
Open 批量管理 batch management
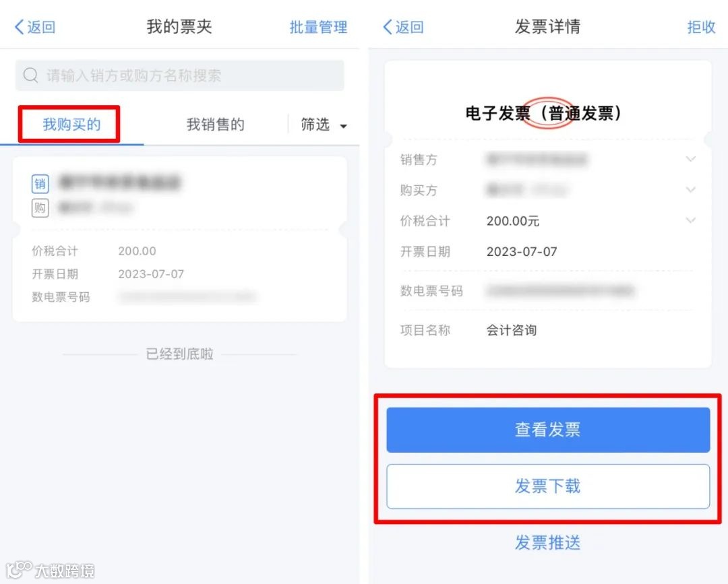[x=318, y=27]
